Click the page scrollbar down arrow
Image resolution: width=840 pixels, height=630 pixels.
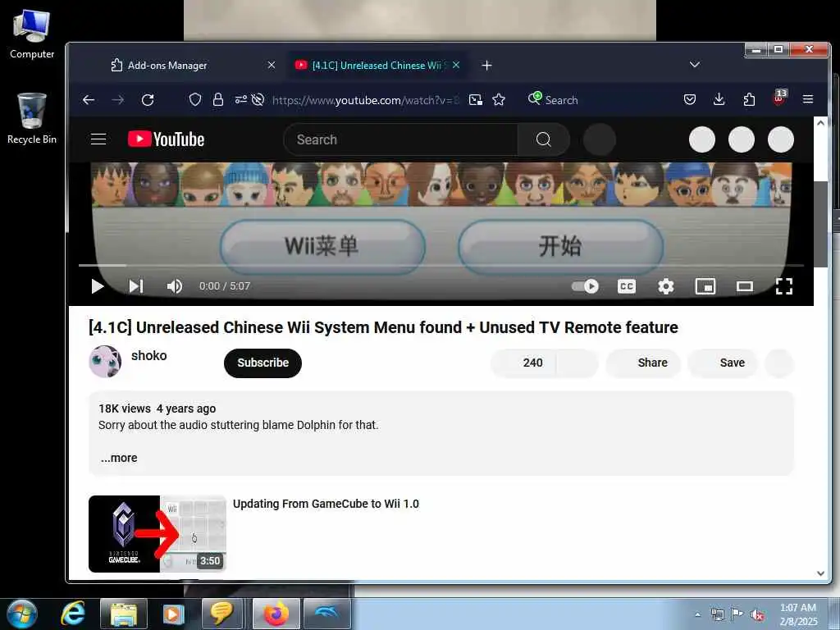coord(820,573)
